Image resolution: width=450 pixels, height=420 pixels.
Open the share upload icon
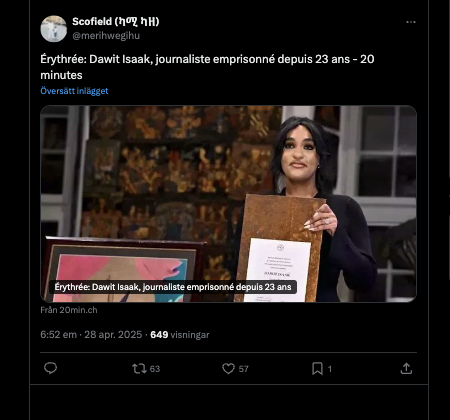pos(406,369)
